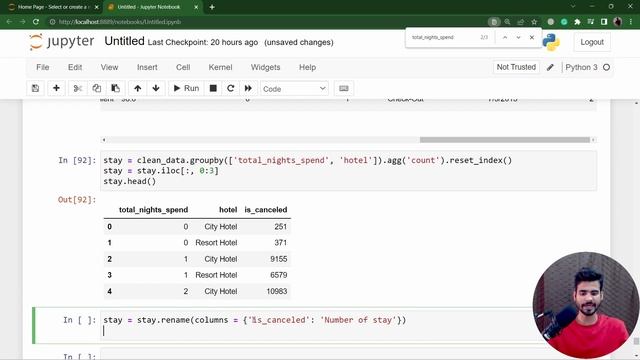Click the value 251 in the table
Image resolution: width=640 pixels, height=360 pixels.
pyautogui.click(x=280, y=227)
